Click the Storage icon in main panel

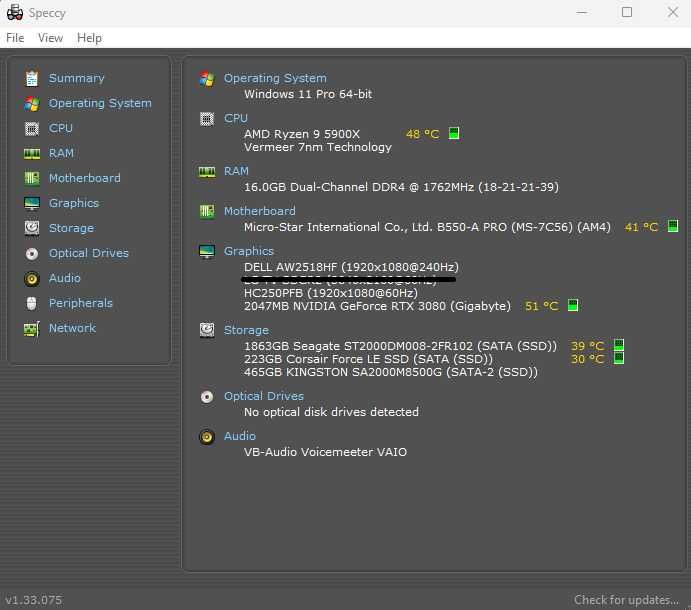(x=207, y=330)
